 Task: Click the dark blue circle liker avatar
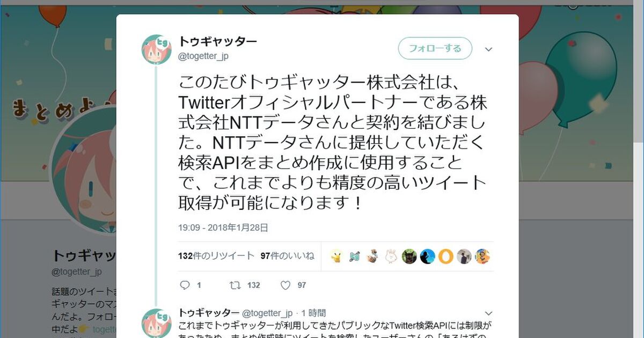click(x=427, y=256)
